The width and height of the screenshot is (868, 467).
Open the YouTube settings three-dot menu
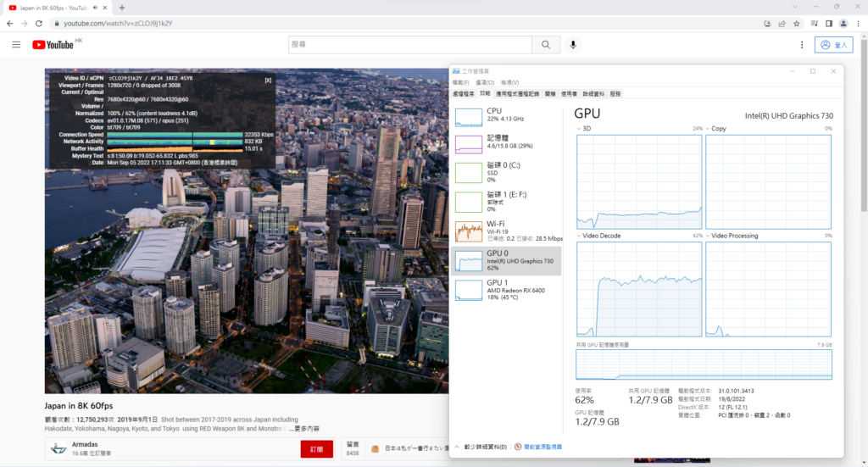tap(802, 44)
